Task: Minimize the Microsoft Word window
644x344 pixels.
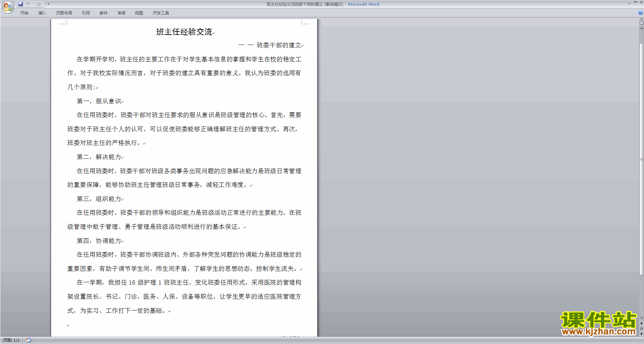Action: [x=629, y=3]
